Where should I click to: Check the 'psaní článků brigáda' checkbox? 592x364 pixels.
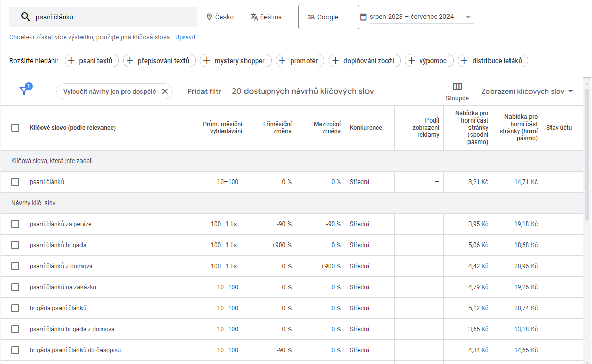(15, 245)
